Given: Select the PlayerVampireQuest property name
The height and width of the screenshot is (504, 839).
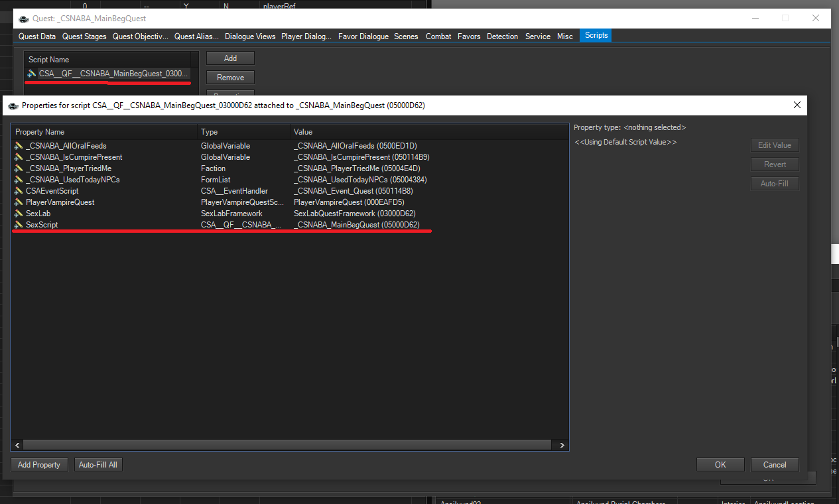Looking at the screenshot, I should (60, 202).
